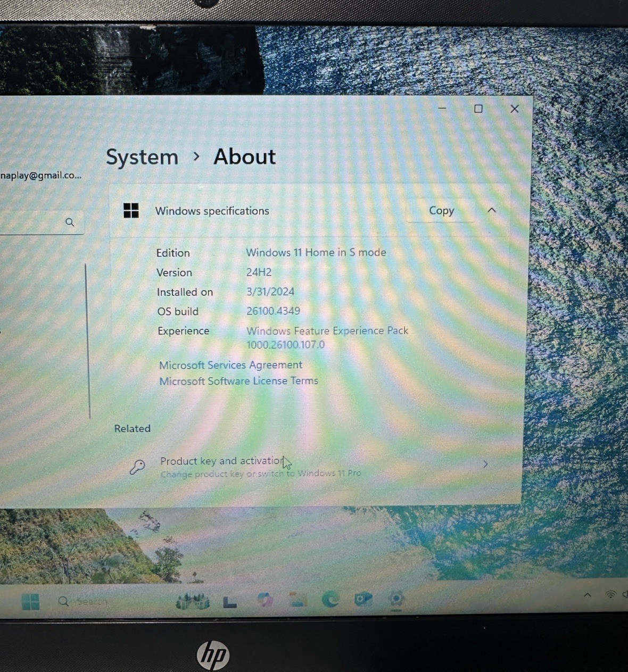
Task: Open File Explorer from taskbar
Action: tap(298, 600)
